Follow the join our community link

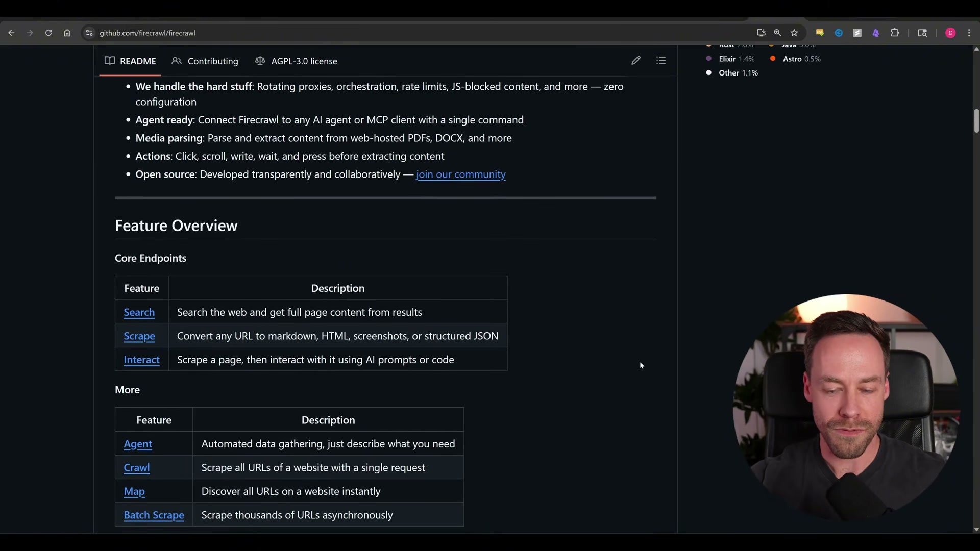coord(460,174)
